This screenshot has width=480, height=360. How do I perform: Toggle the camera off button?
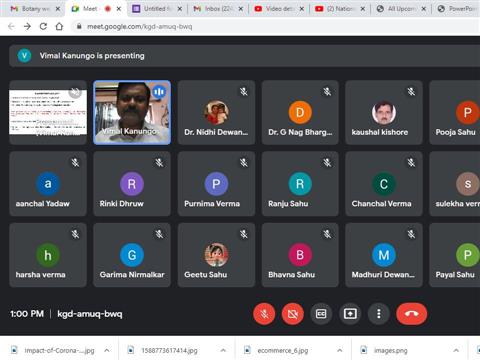(x=293, y=314)
